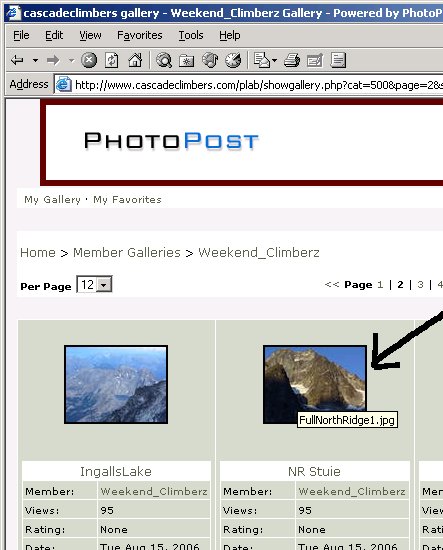Open the IngallsLake photo thumbnail

(116, 384)
